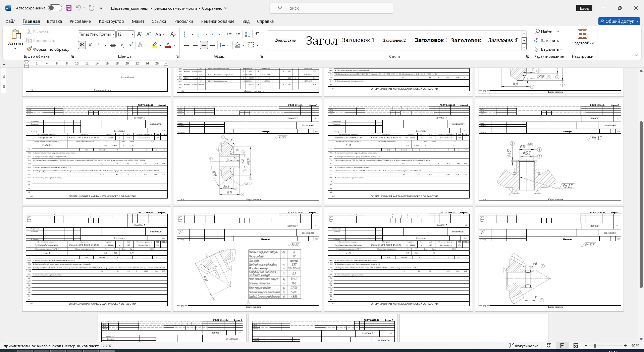Toggle the Автосохранение switch
The height and width of the screenshot is (352, 644).
[x=55, y=8]
